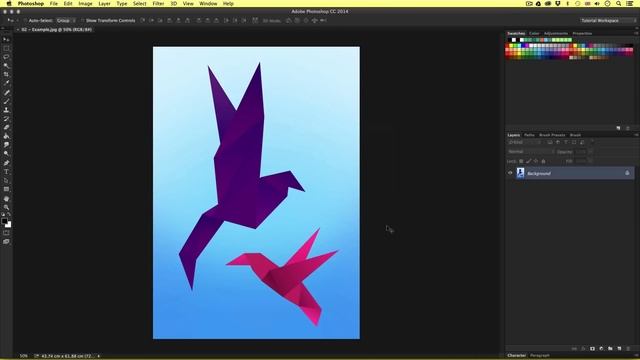
Task: Select the Quick Selection tool
Action: click(x=6, y=66)
